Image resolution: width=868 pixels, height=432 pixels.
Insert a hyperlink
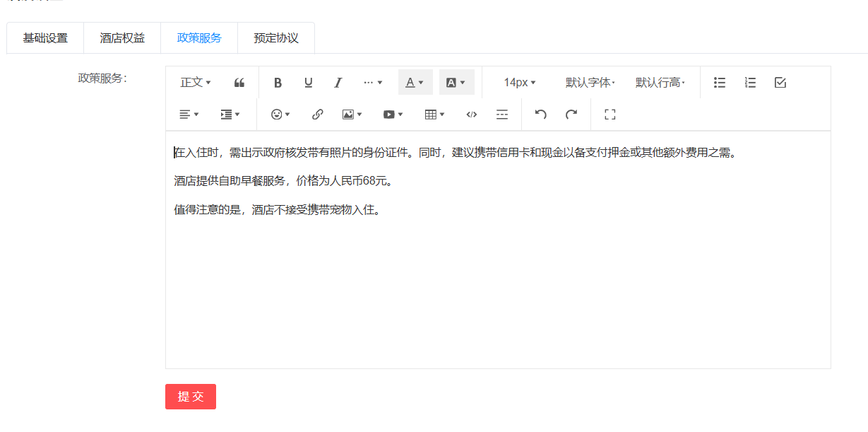pyautogui.click(x=317, y=115)
